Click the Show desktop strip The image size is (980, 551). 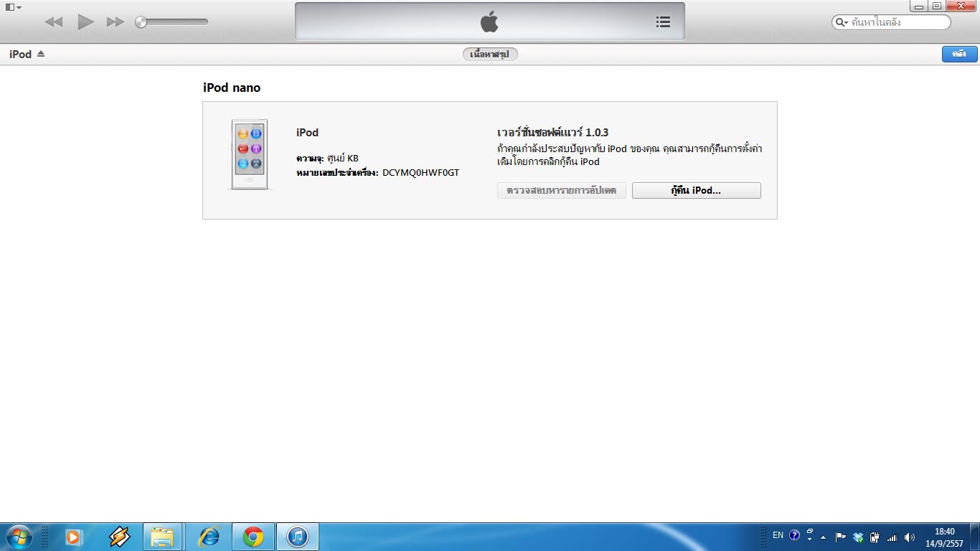coord(975,537)
